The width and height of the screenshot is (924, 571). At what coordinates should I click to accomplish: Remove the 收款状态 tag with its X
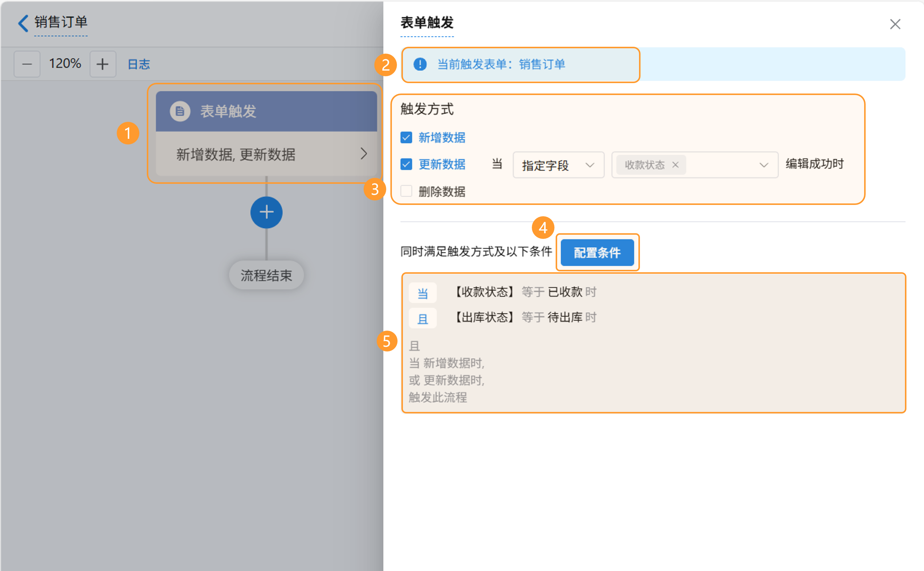click(675, 165)
